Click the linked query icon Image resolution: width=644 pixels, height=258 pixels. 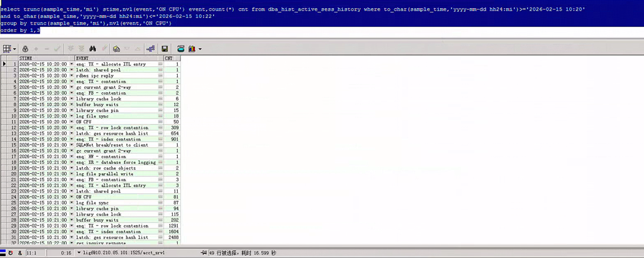click(x=151, y=49)
